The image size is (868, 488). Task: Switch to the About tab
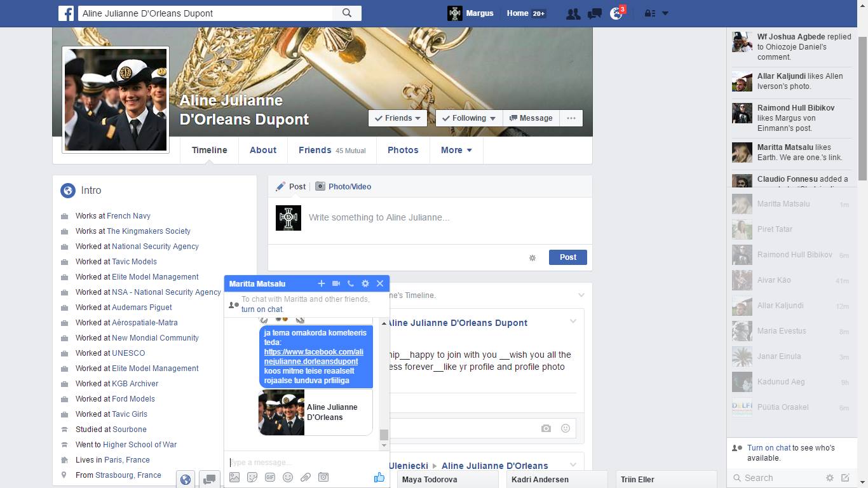coord(263,151)
